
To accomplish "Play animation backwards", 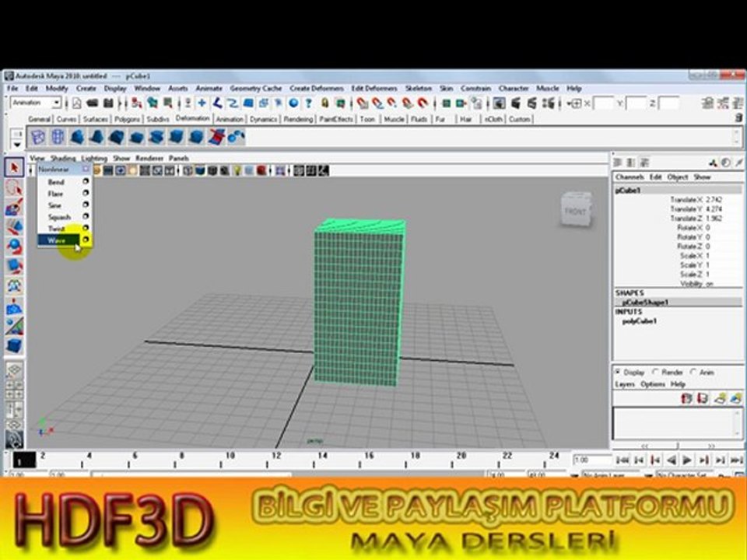I will tap(672, 460).
